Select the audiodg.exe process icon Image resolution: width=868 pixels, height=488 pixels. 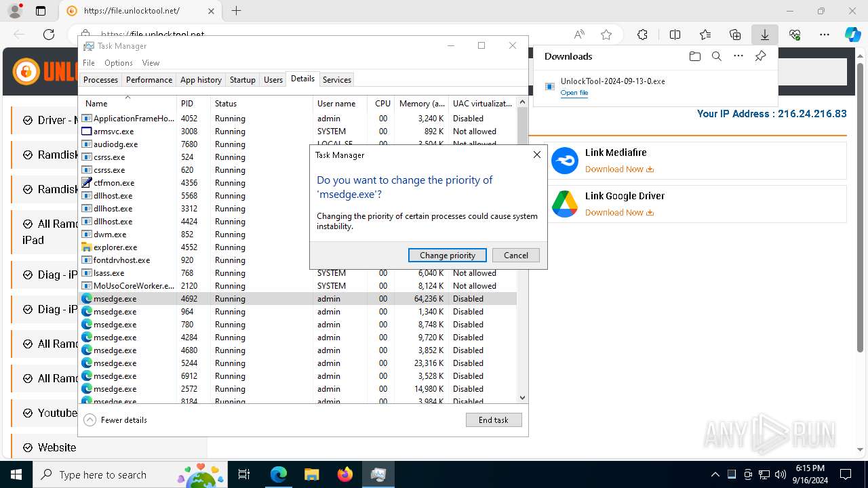click(87, 144)
